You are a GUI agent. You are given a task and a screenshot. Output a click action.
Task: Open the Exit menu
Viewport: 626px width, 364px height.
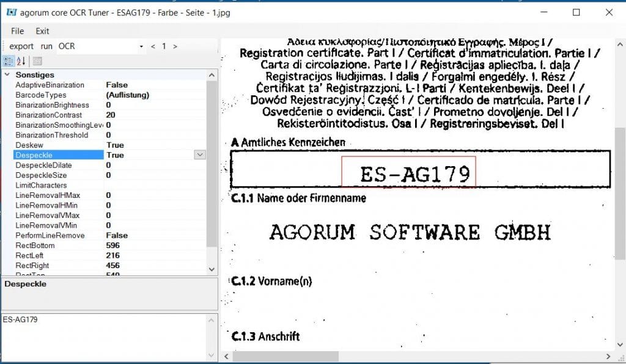click(42, 31)
